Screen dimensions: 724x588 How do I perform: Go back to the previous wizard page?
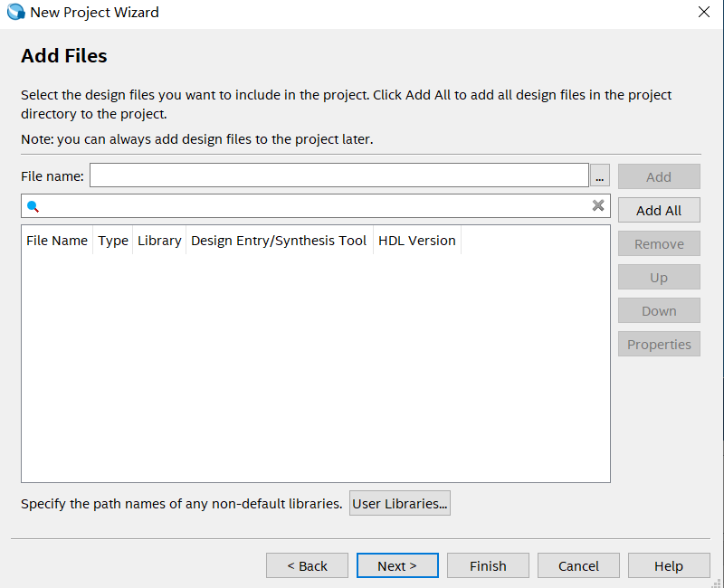pos(307,565)
